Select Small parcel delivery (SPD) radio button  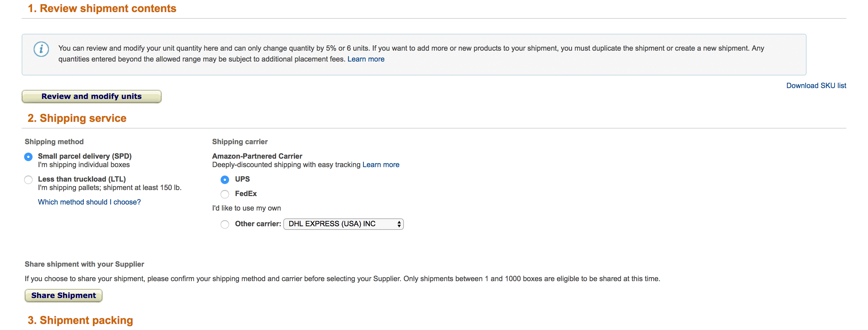(x=29, y=157)
